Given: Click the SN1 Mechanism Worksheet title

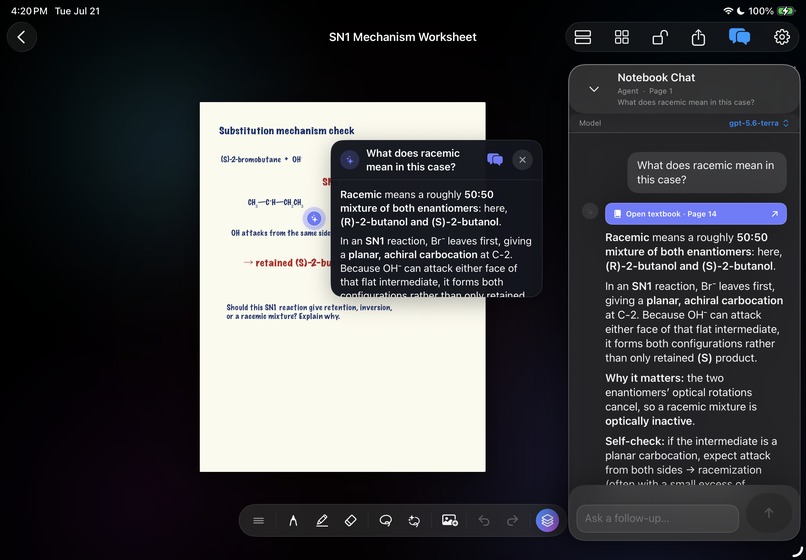Looking at the screenshot, I should click(x=402, y=37).
